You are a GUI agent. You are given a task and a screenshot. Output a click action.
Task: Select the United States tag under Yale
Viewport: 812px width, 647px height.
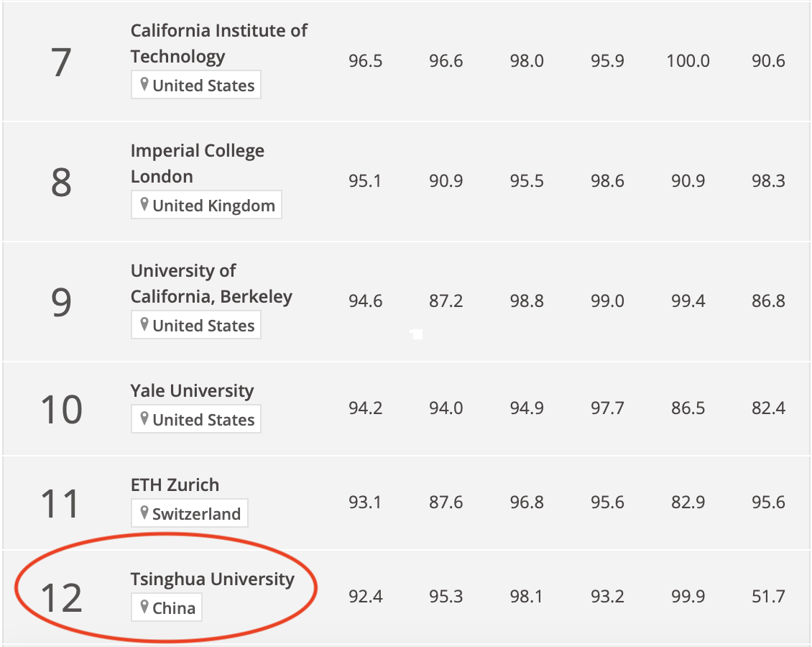coord(196,419)
